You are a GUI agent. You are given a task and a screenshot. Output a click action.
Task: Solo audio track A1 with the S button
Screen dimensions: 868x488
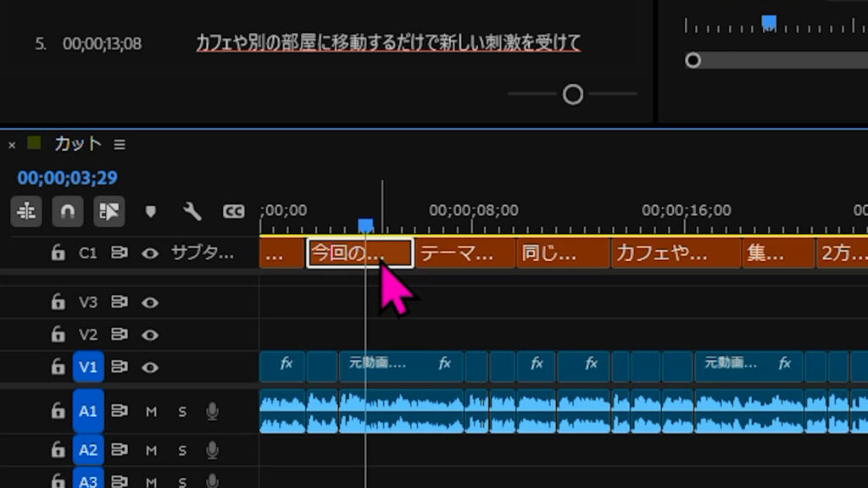click(183, 412)
